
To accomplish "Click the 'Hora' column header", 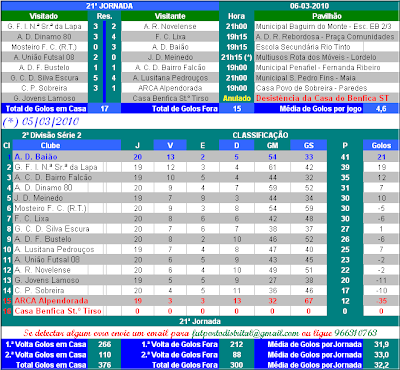I will click(x=236, y=16).
